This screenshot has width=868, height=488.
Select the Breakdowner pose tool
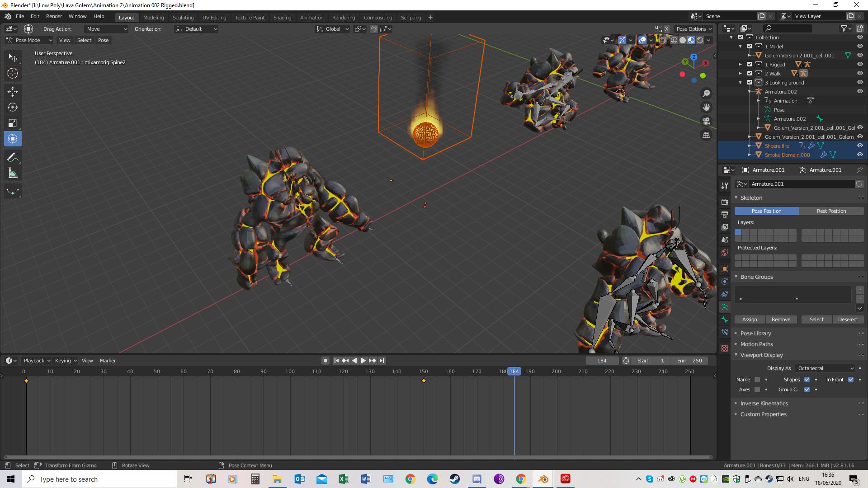[x=13, y=192]
